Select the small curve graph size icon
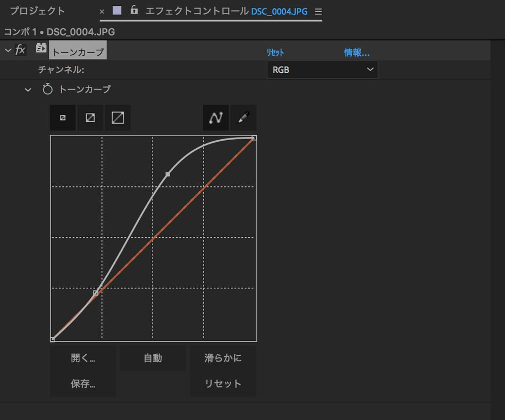Viewport: 505px width, 420px height. click(63, 118)
